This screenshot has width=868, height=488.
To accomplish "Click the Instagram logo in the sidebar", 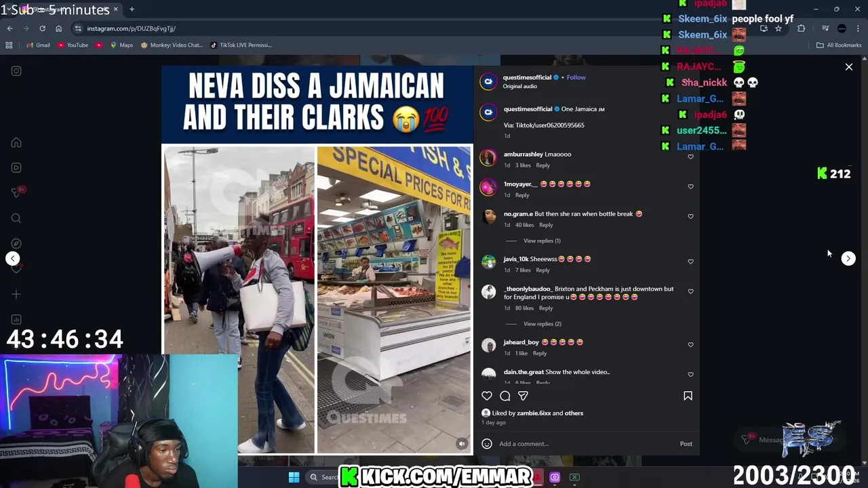I will pyautogui.click(x=16, y=70).
